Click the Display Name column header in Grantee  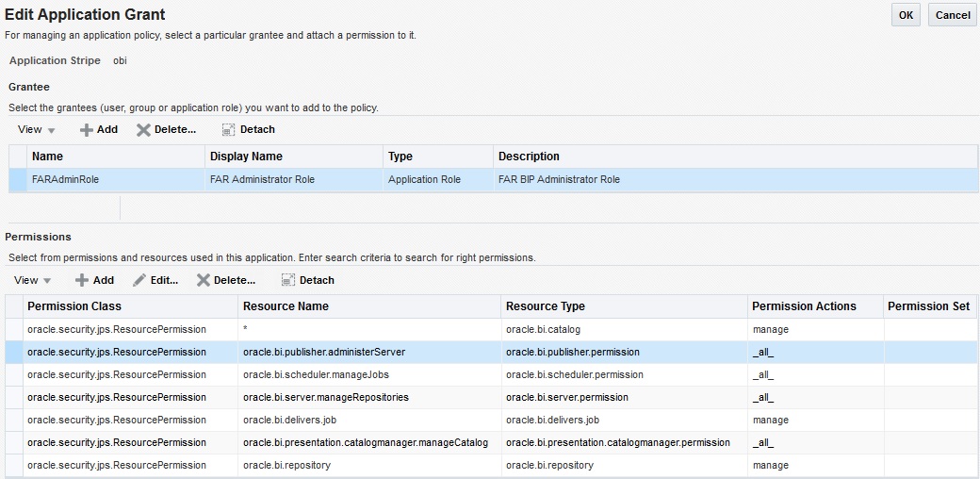(246, 157)
